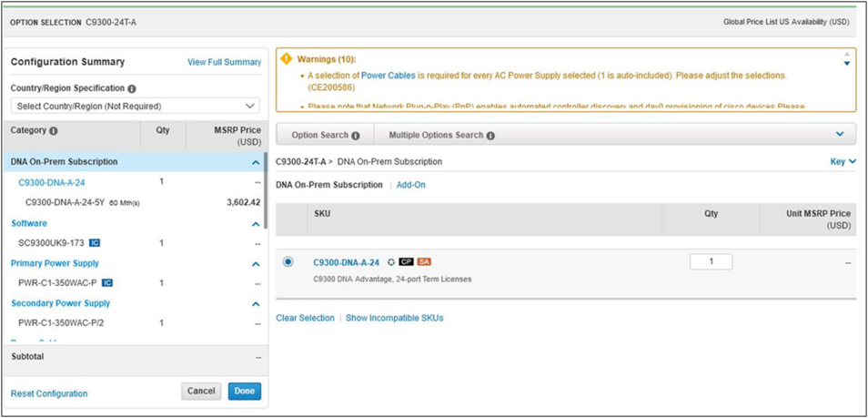This screenshot has height=418, width=868.
Task: Expand the option search panel chevron
Action: click(839, 134)
